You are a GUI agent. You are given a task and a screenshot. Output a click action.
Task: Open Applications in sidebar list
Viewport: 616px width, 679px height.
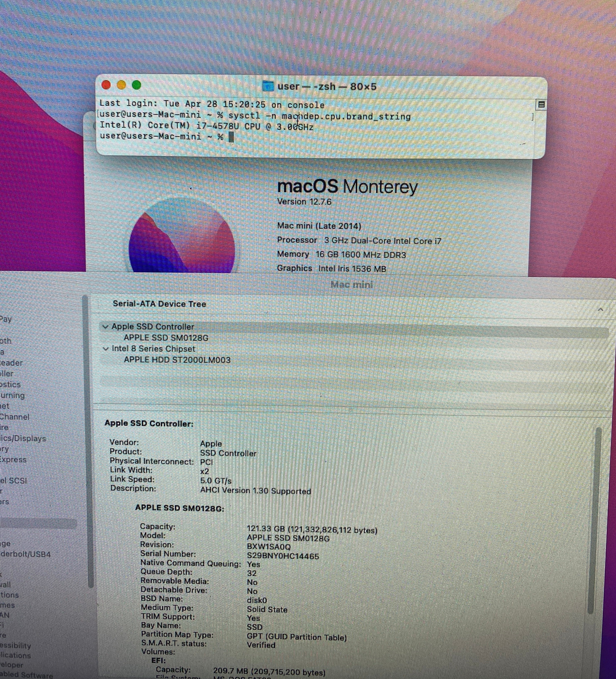(x=15, y=655)
